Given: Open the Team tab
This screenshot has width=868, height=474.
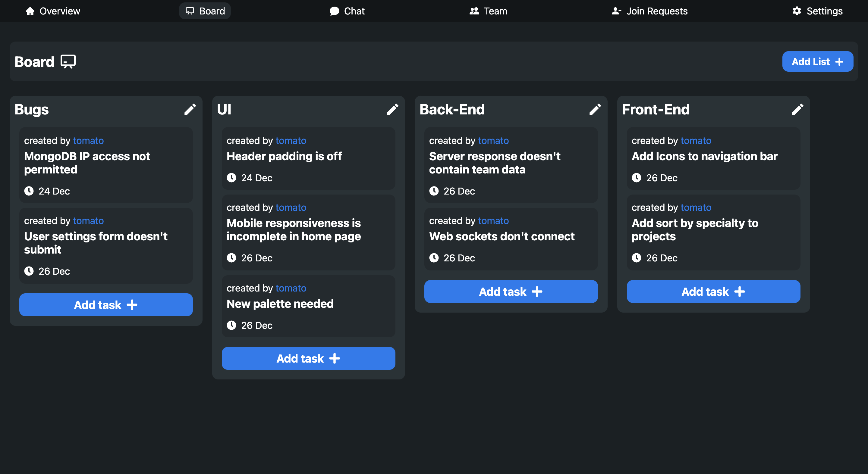Looking at the screenshot, I should click(x=488, y=11).
